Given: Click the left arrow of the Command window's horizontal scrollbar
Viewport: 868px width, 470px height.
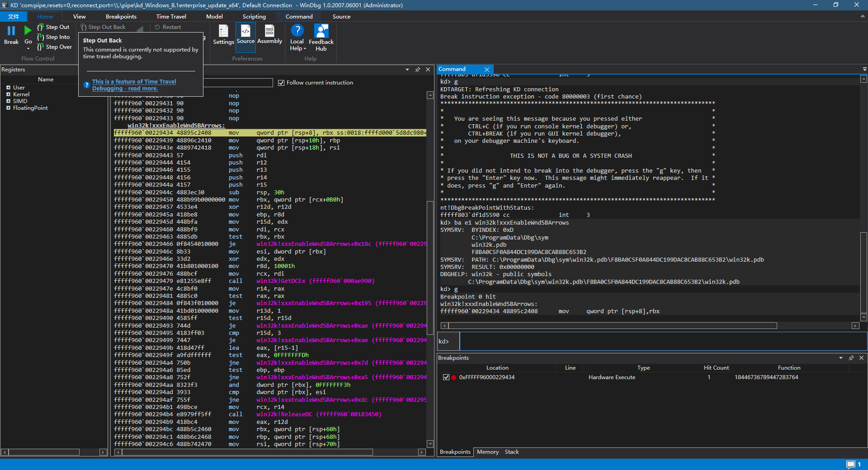Looking at the screenshot, I should [x=444, y=326].
